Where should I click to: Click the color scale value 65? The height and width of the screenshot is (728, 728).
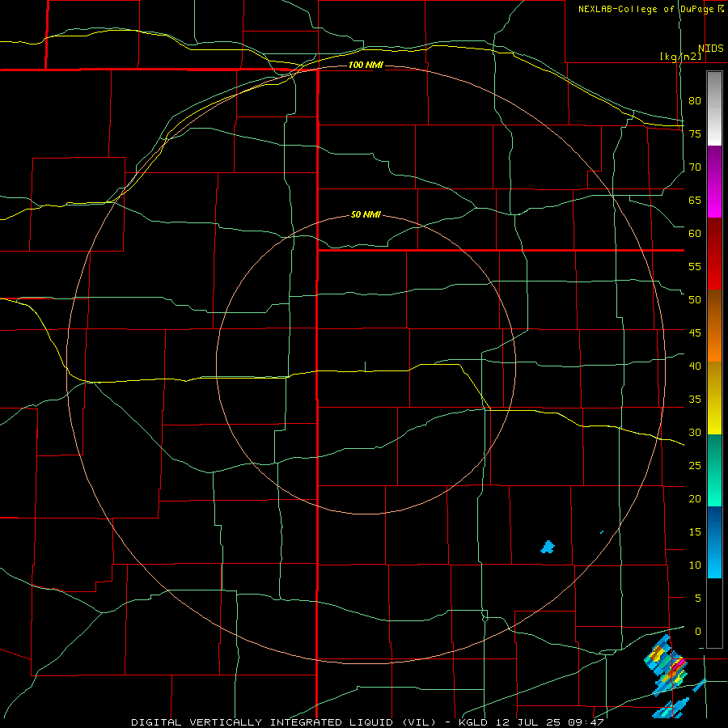[x=695, y=200]
